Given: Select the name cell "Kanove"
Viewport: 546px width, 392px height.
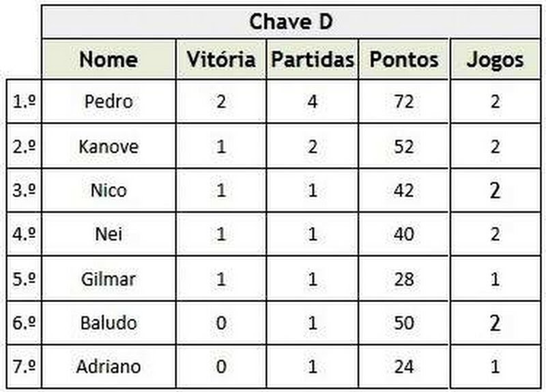Looking at the screenshot, I should point(109,146).
